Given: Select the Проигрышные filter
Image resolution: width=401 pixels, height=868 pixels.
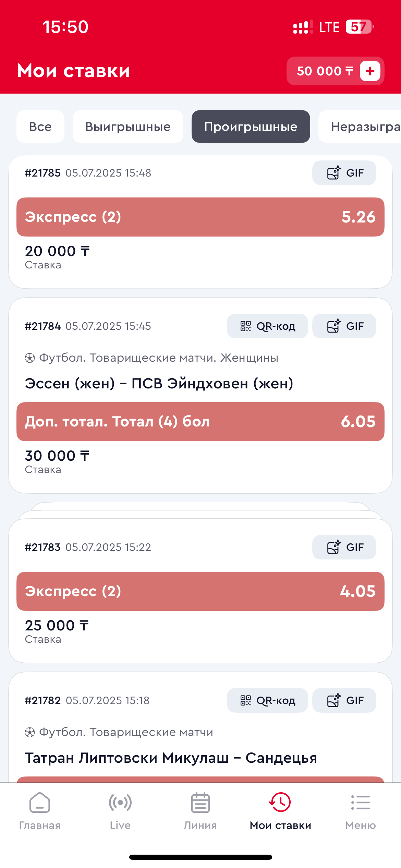Looking at the screenshot, I should (251, 126).
